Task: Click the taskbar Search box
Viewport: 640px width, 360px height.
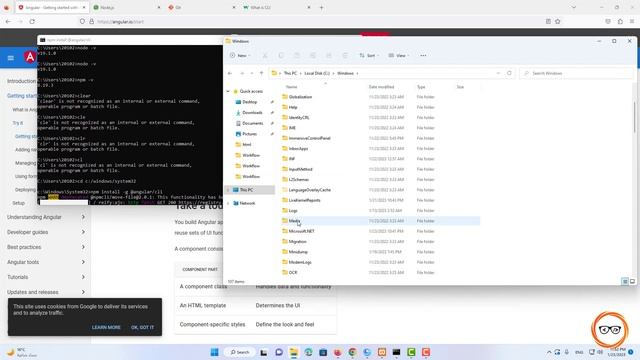Action: (240, 352)
